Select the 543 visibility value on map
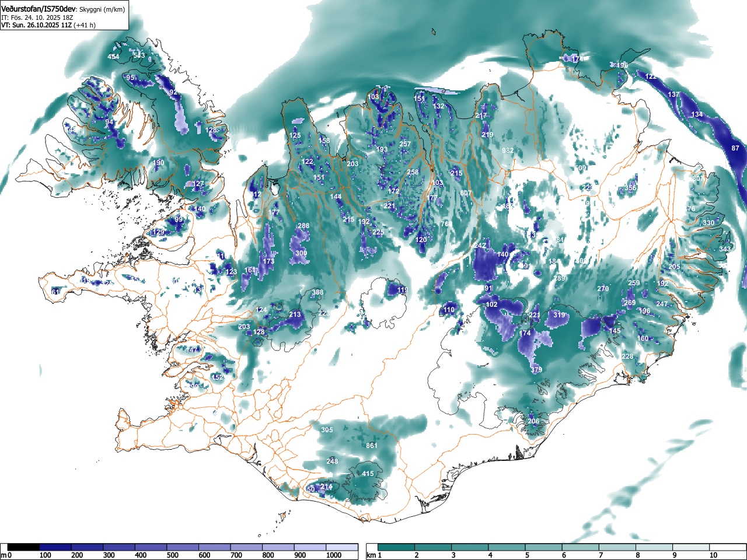The image size is (747, 560). [139, 55]
